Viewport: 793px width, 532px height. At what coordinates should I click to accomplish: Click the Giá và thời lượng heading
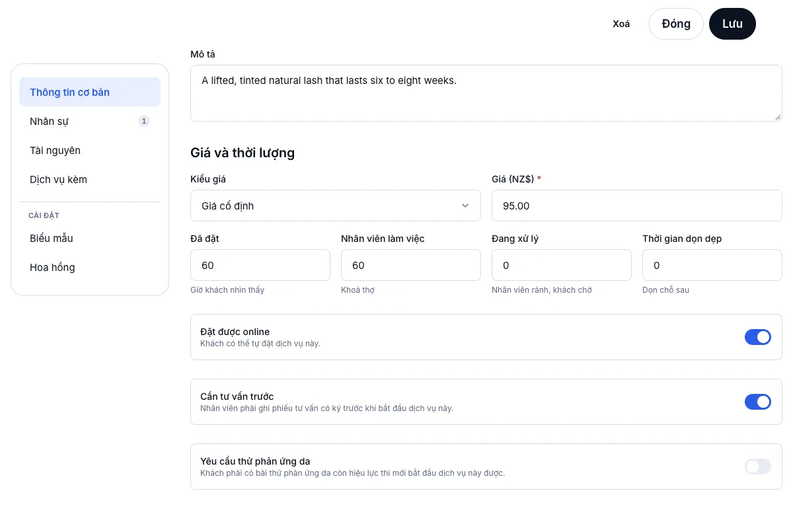point(243,153)
